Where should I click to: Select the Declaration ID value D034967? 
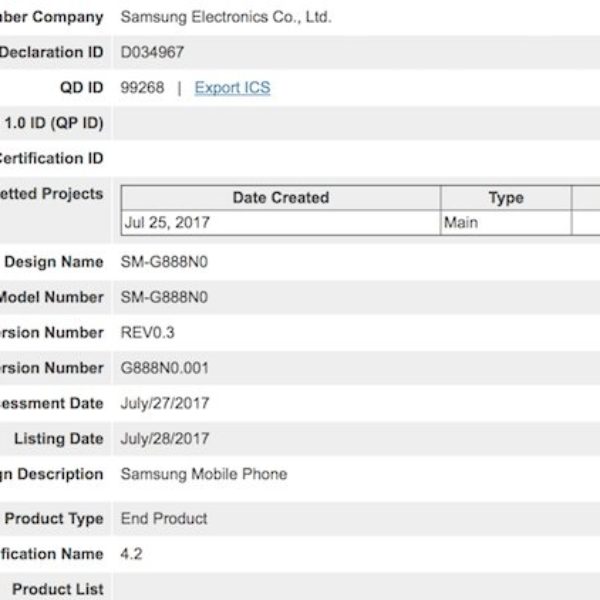click(x=152, y=52)
